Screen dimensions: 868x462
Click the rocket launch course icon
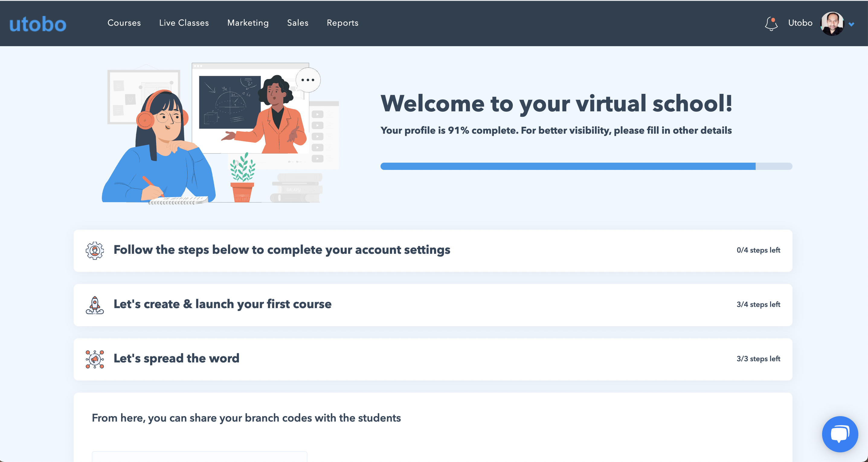95,305
